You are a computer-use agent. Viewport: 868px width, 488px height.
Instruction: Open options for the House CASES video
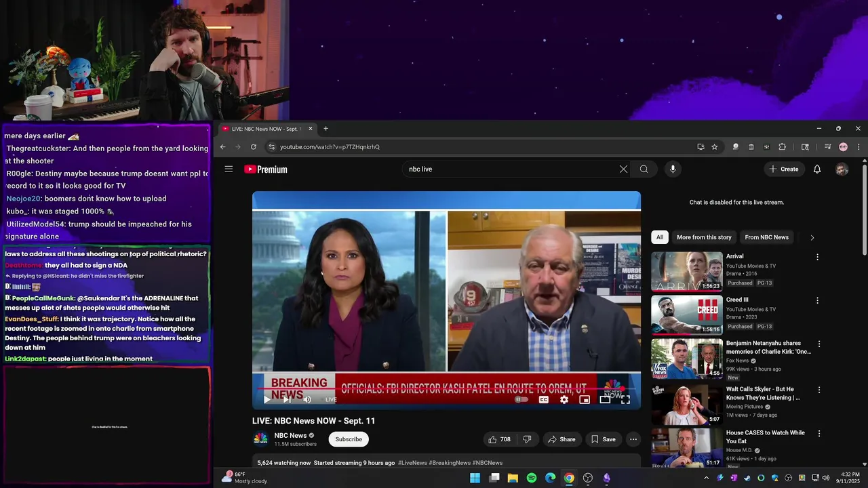tap(819, 433)
